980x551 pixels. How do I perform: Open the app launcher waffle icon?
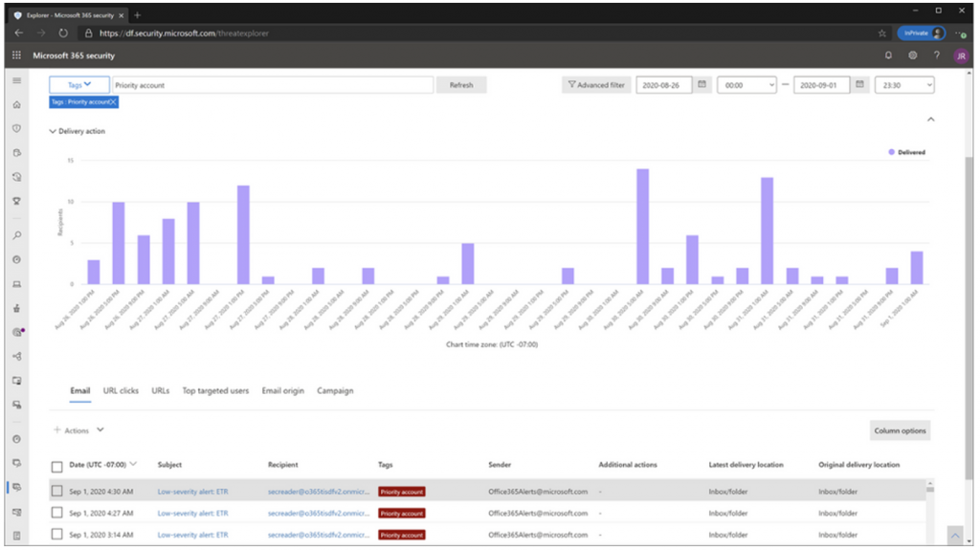pos(17,55)
